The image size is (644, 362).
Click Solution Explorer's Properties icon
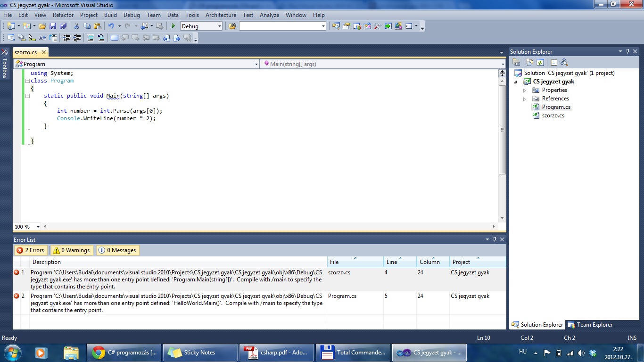pos(516,62)
